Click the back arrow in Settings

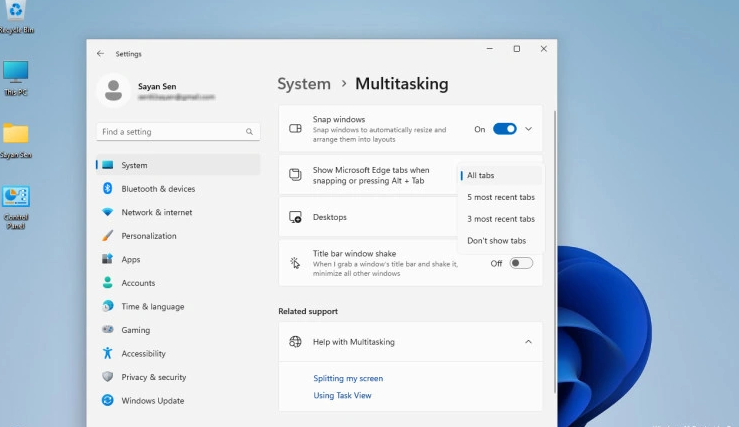(x=100, y=53)
